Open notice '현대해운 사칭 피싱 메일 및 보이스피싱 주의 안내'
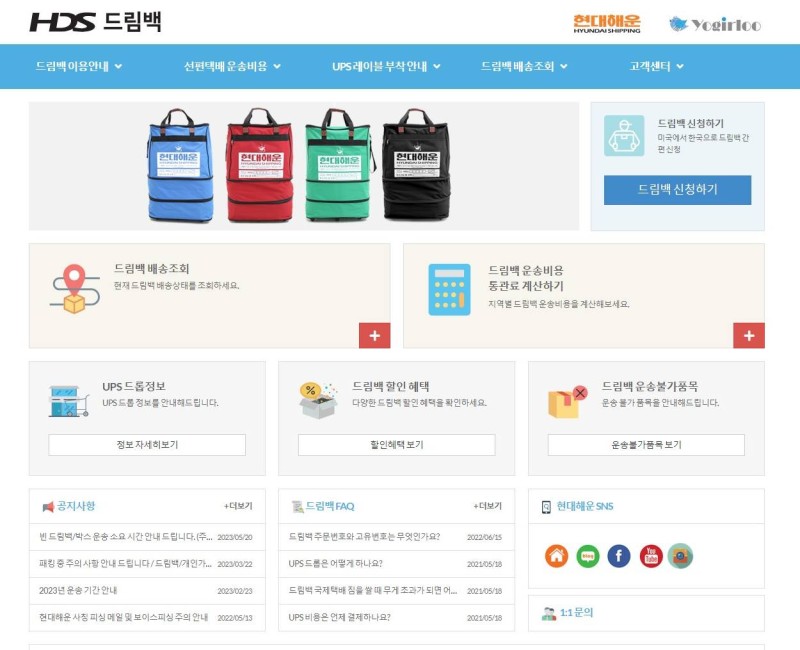Viewport: 800px width, 650px height. [123, 617]
